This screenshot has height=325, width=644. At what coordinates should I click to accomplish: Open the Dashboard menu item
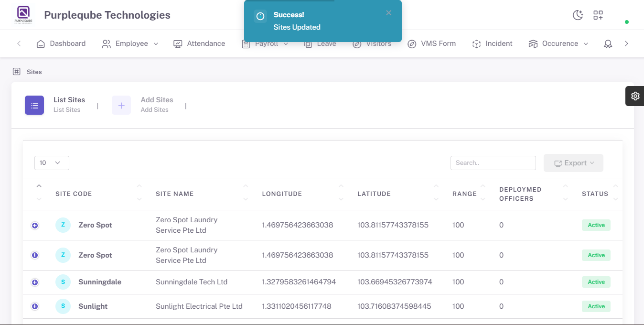click(61, 43)
